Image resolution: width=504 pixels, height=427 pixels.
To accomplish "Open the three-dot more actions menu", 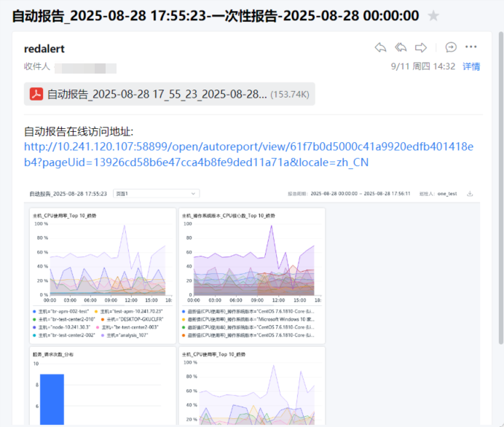I will (471, 47).
